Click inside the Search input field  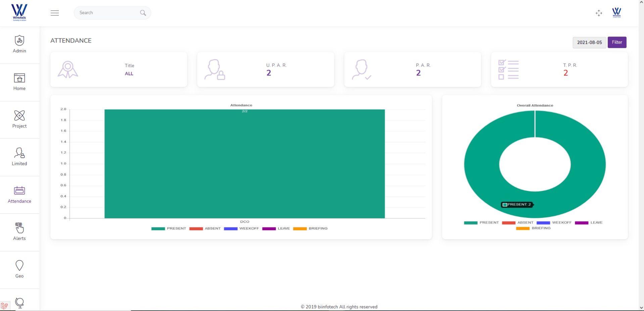pos(107,13)
